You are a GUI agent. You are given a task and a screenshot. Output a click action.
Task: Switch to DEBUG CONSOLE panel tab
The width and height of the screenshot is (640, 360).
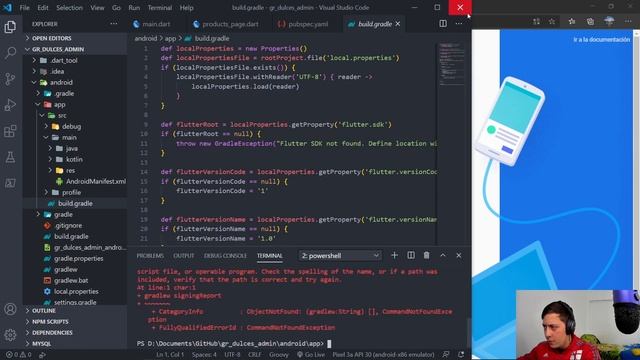coord(225,256)
